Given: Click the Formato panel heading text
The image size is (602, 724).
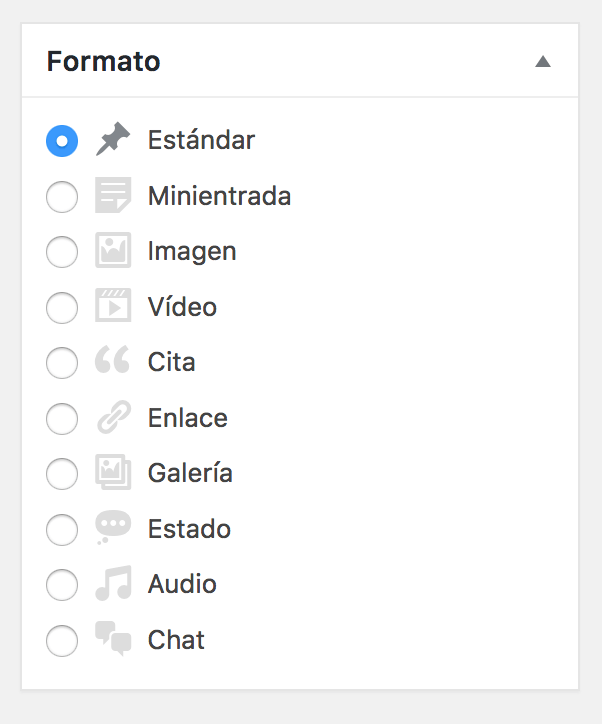Looking at the screenshot, I should pyautogui.click(x=103, y=61).
